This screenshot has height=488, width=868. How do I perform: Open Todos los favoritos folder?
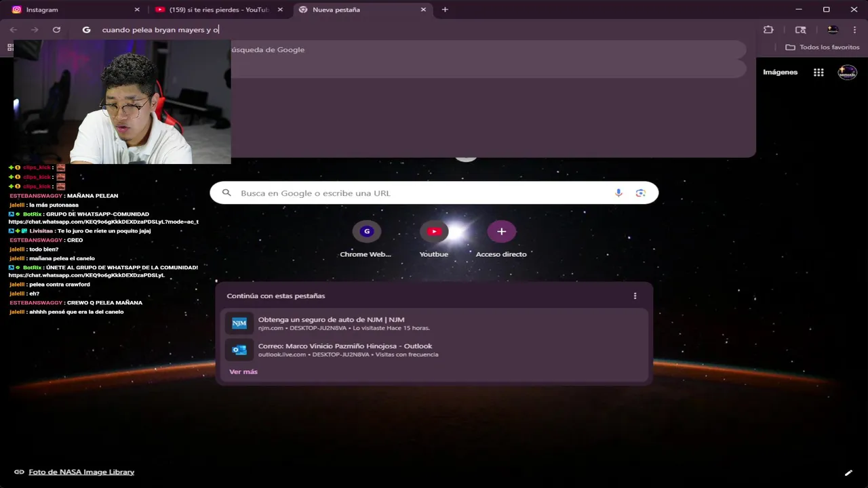822,47
